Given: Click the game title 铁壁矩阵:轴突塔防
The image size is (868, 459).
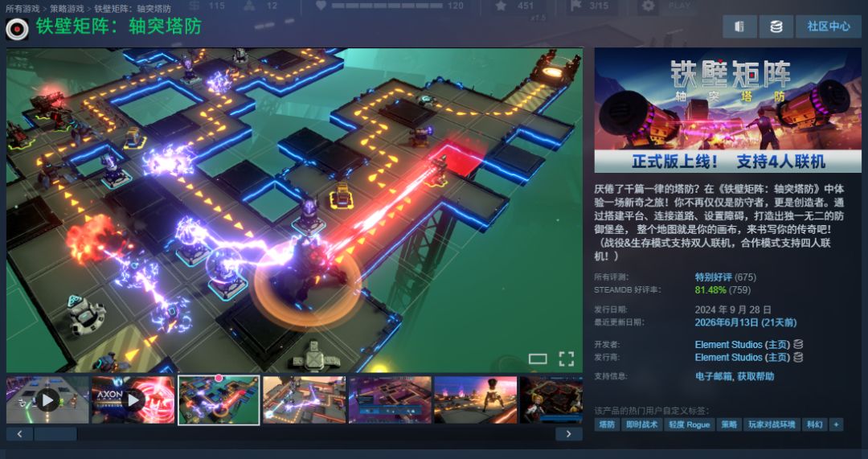Looking at the screenshot, I should coord(119,27).
